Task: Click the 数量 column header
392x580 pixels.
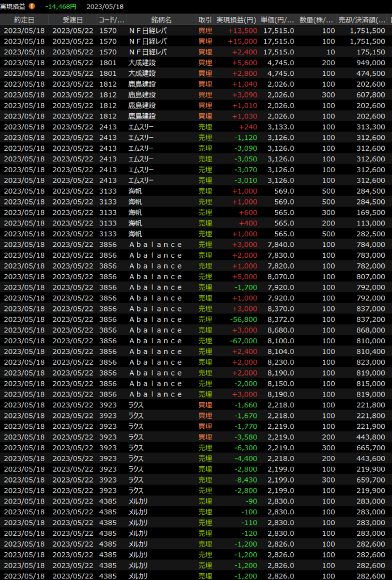Action: coord(317,20)
